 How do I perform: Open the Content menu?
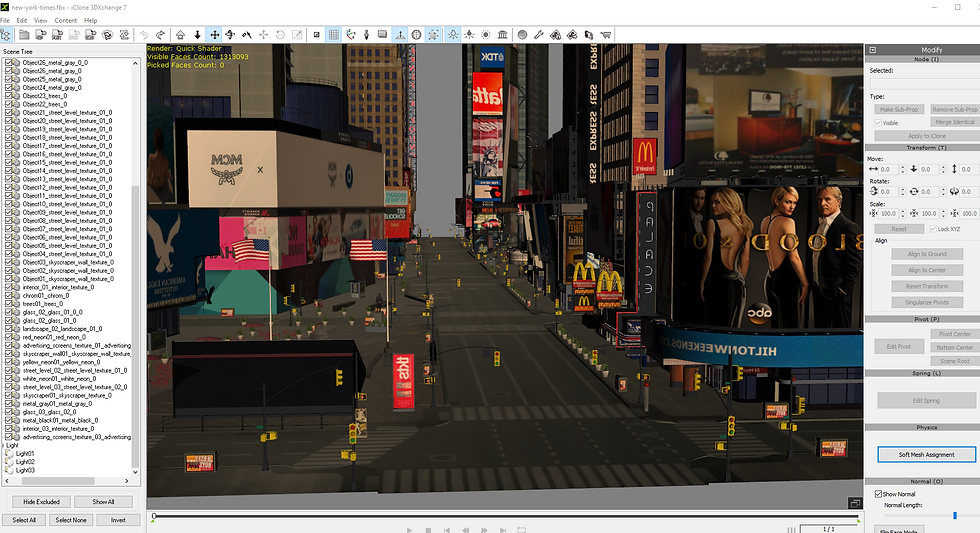coord(66,21)
